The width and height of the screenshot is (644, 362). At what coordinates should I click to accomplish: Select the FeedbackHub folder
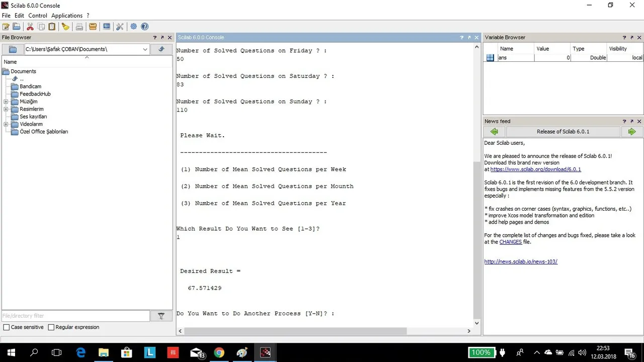tap(35, 94)
